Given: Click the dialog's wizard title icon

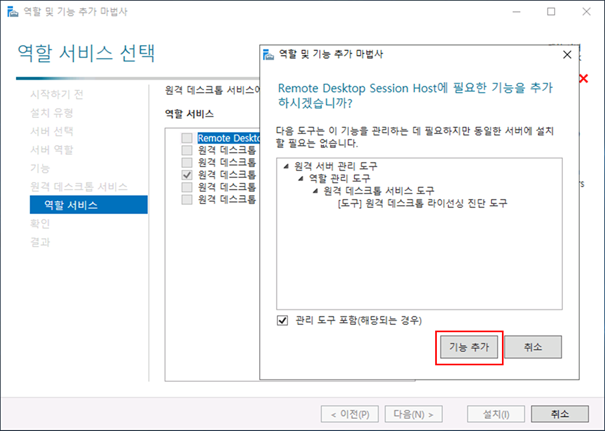Looking at the screenshot, I should (268, 54).
